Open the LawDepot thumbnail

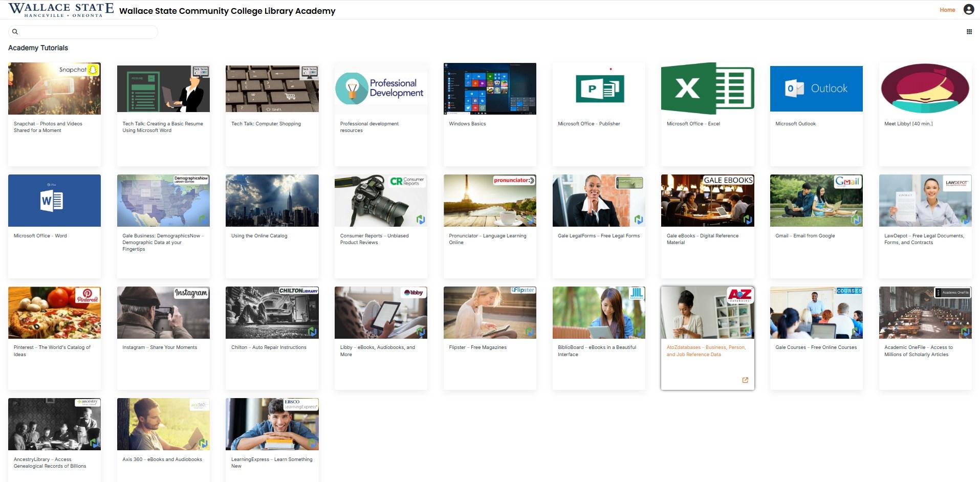pos(925,201)
